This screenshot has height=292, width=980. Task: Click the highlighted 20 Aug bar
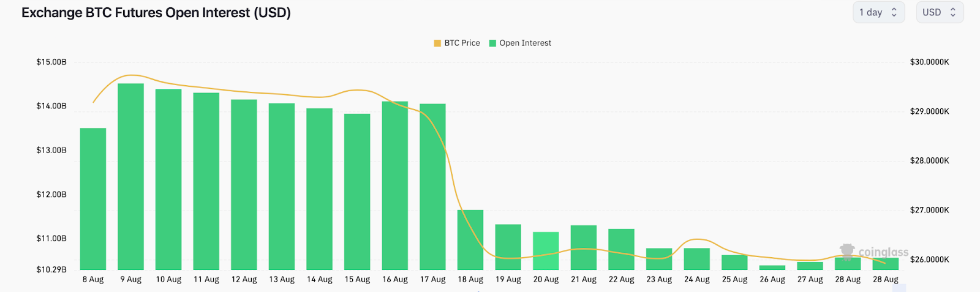[546, 251]
